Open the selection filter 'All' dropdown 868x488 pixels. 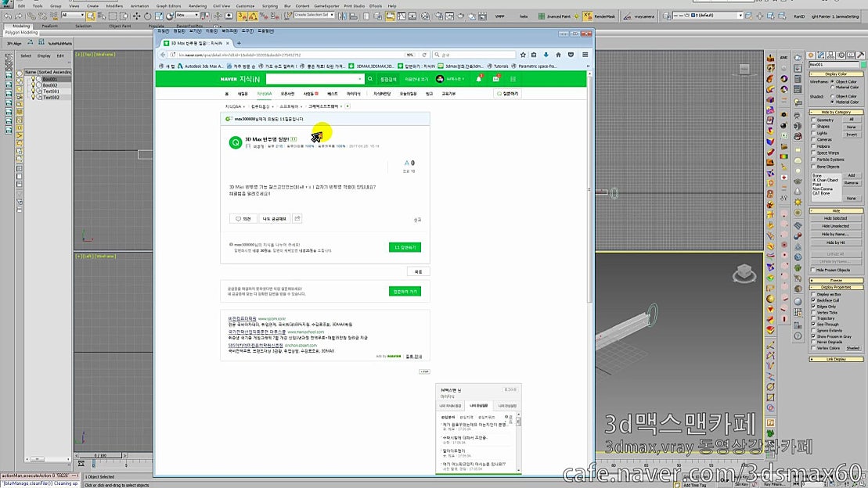pyautogui.click(x=73, y=15)
